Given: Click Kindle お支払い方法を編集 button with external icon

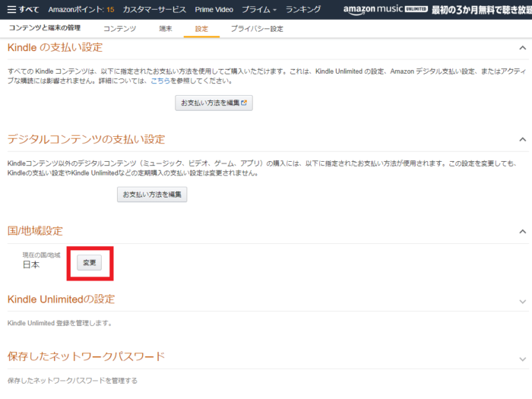Looking at the screenshot, I should click(214, 103).
